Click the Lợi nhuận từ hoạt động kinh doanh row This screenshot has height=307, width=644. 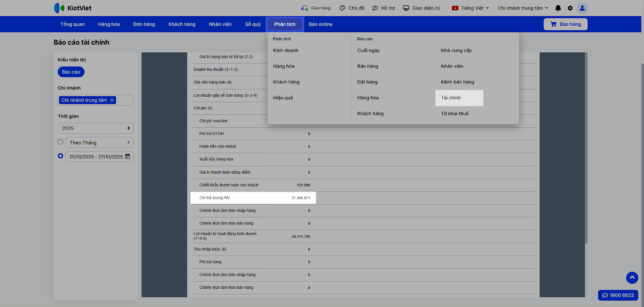pyautogui.click(x=363, y=236)
